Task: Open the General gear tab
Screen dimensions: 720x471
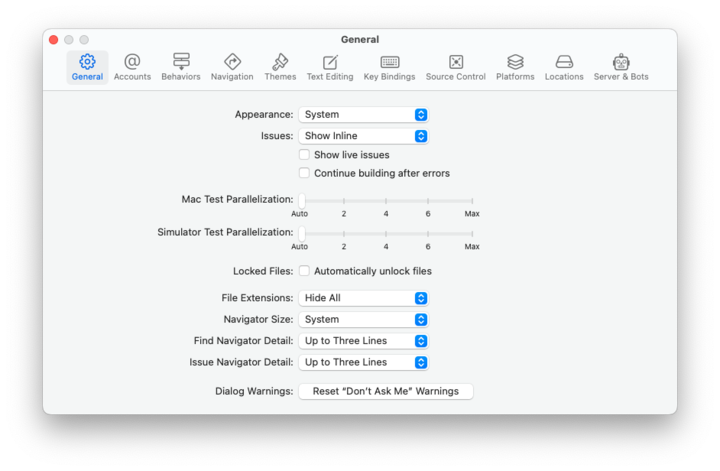Action: [87, 67]
